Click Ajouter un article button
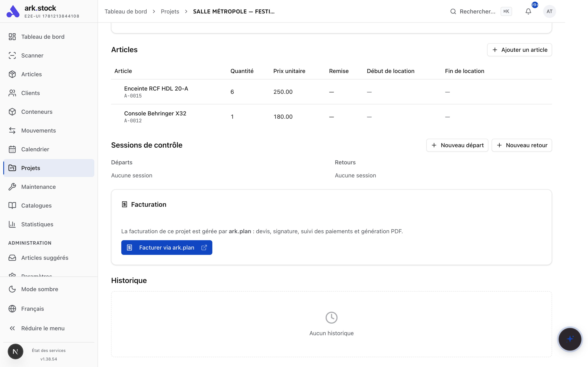This screenshot has width=588, height=367. [x=519, y=50]
